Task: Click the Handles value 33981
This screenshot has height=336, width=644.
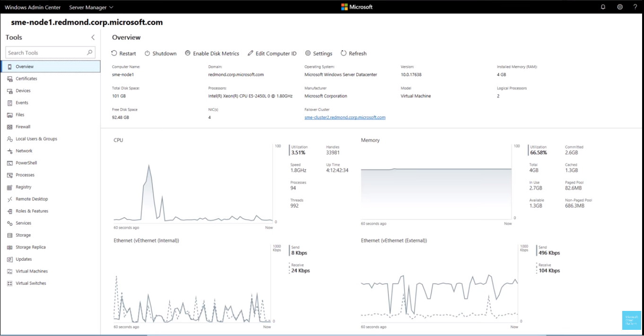Action: (x=333, y=153)
